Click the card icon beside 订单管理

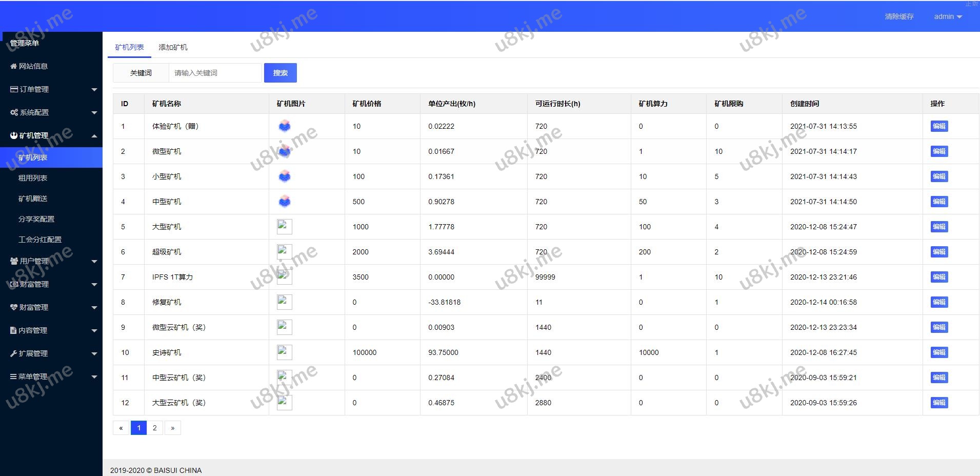click(x=14, y=89)
